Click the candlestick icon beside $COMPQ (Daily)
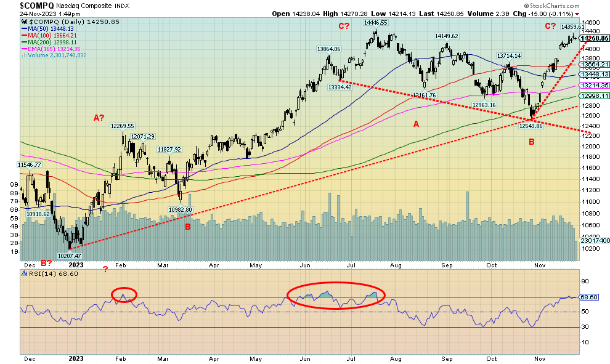 coord(25,21)
